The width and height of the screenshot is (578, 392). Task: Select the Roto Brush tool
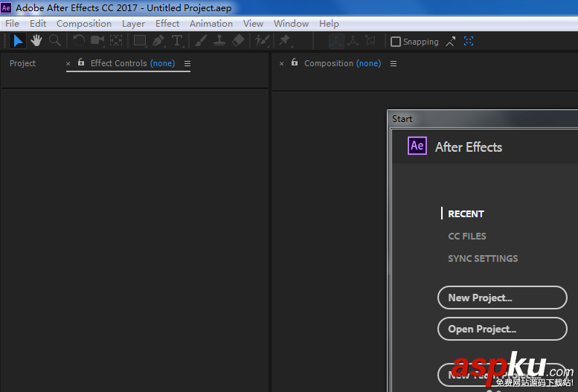click(262, 41)
